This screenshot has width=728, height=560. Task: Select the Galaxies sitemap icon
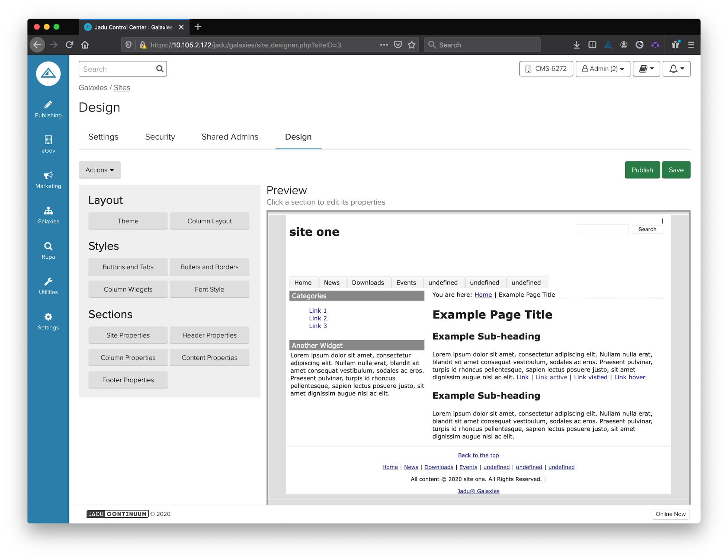click(x=48, y=211)
